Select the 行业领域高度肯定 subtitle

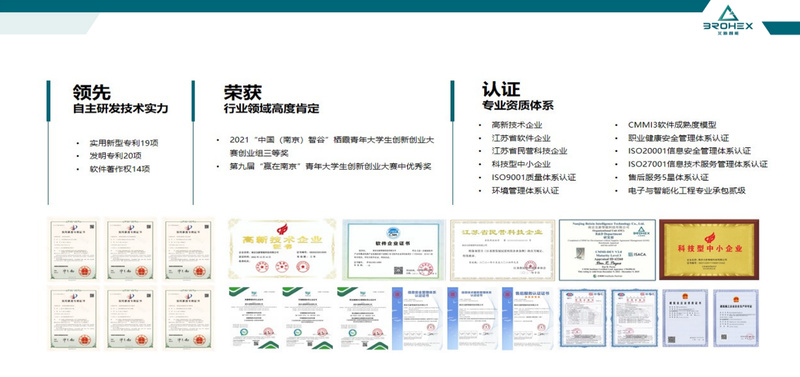tap(271, 109)
